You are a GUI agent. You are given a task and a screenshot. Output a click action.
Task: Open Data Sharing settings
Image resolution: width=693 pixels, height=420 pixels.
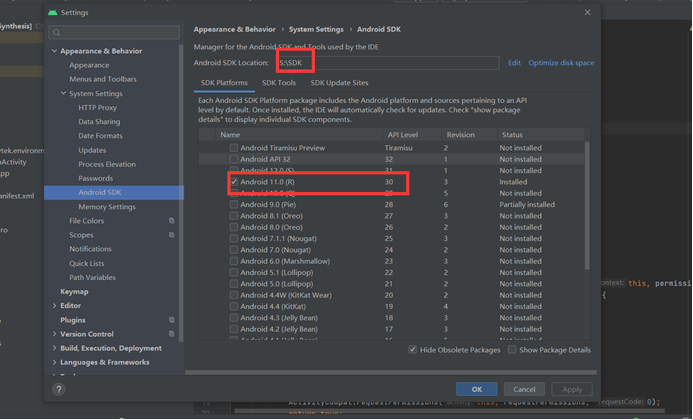(x=99, y=122)
